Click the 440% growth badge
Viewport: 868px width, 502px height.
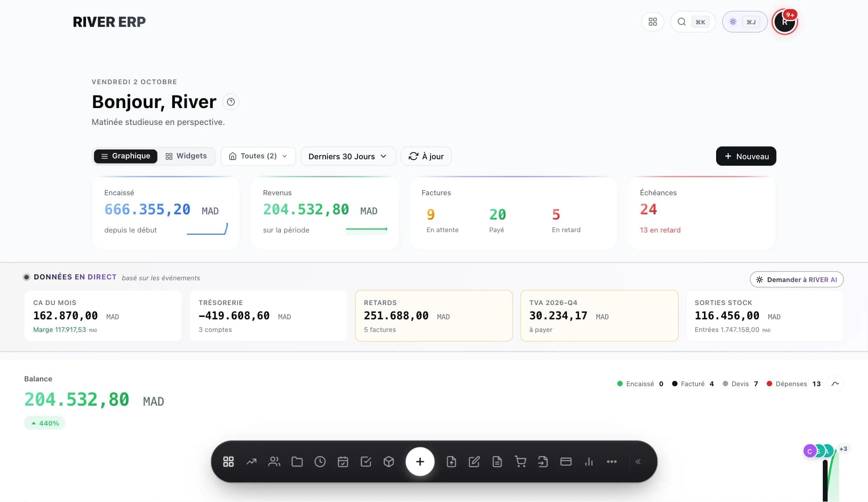pos(45,423)
